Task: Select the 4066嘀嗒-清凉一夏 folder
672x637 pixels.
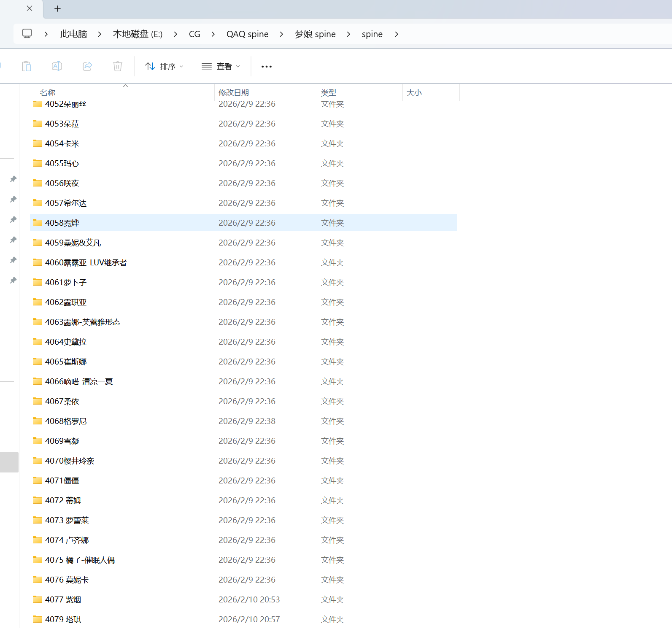Action: [79, 381]
